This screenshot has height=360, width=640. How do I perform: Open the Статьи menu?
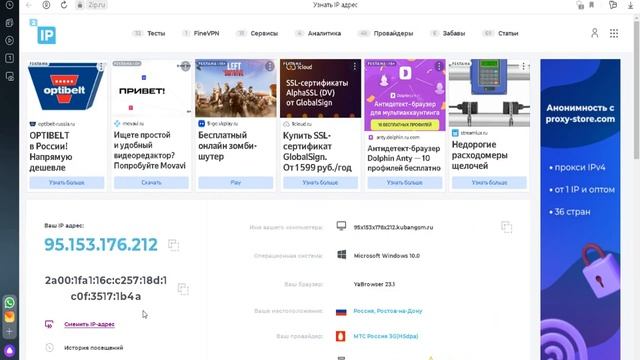point(508,33)
